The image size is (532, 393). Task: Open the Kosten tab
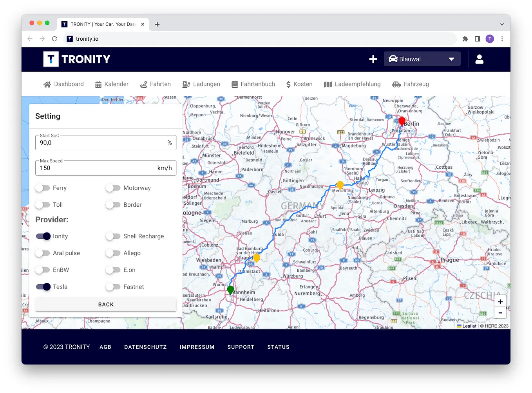pyautogui.click(x=299, y=84)
